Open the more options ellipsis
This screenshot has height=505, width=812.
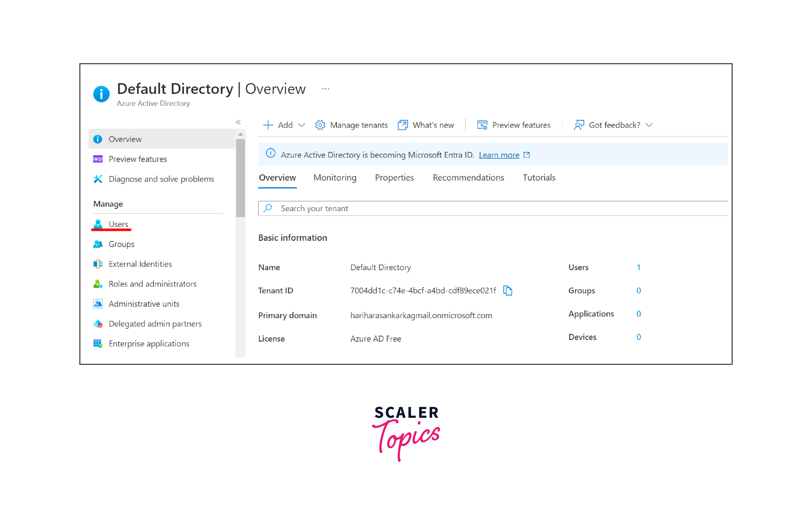[x=326, y=89]
